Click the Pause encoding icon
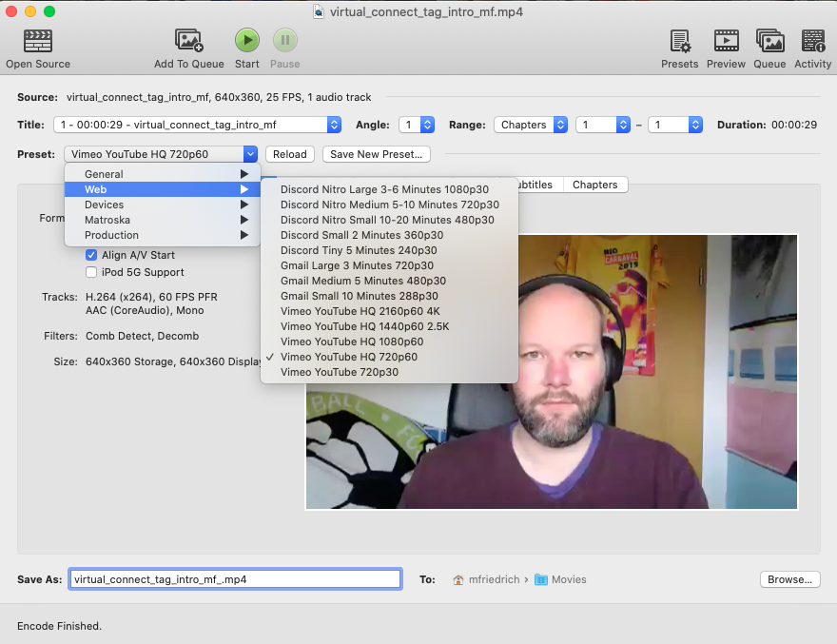This screenshot has height=644, width=837. click(284, 40)
